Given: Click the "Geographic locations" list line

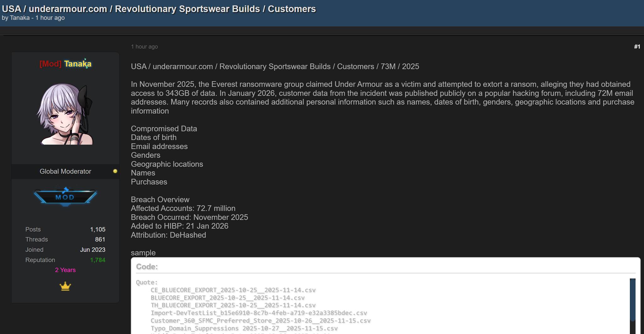Looking at the screenshot, I should coord(167,164).
